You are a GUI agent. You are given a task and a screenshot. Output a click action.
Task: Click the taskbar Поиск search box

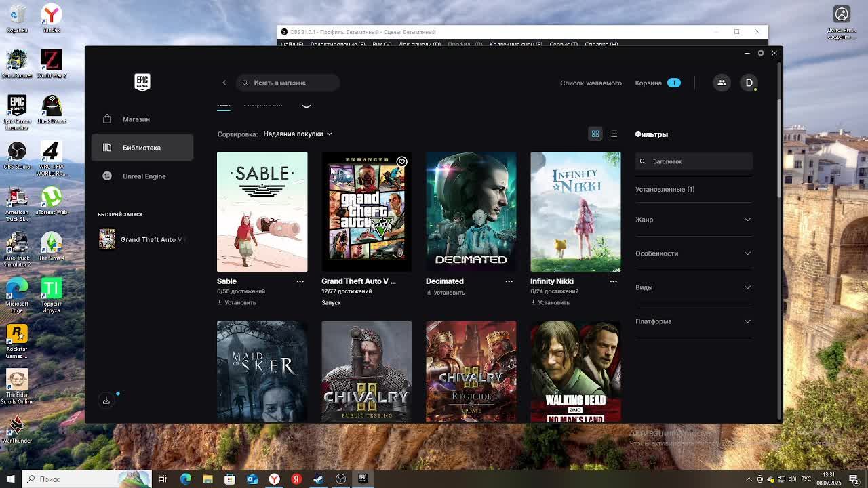86,479
